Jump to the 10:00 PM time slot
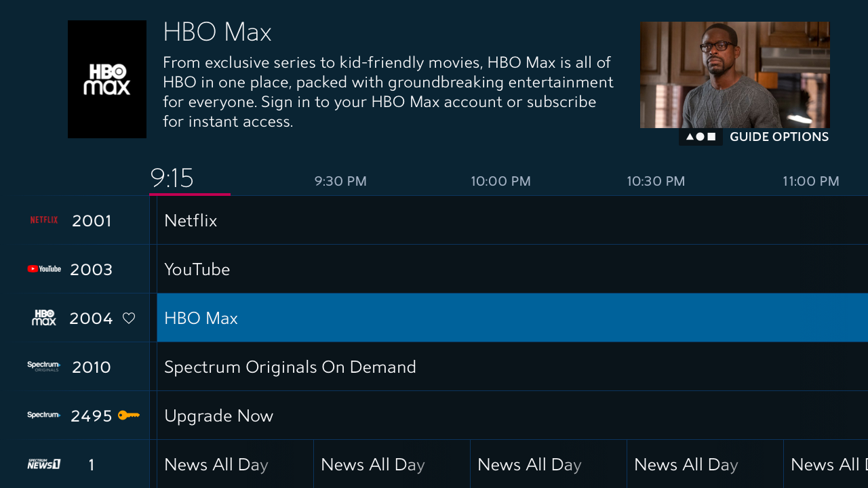The width and height of the screenshot is (868, 488). tap(500, 182)
